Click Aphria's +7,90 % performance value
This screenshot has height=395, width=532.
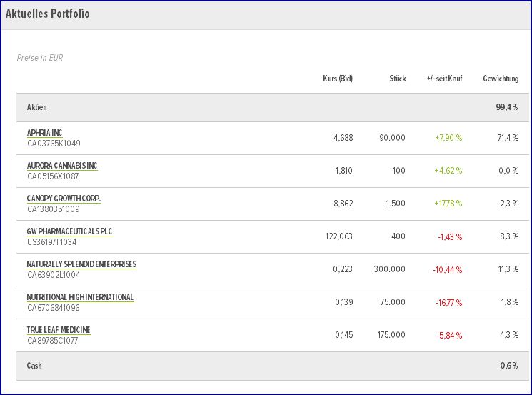(x=448, y=138)
